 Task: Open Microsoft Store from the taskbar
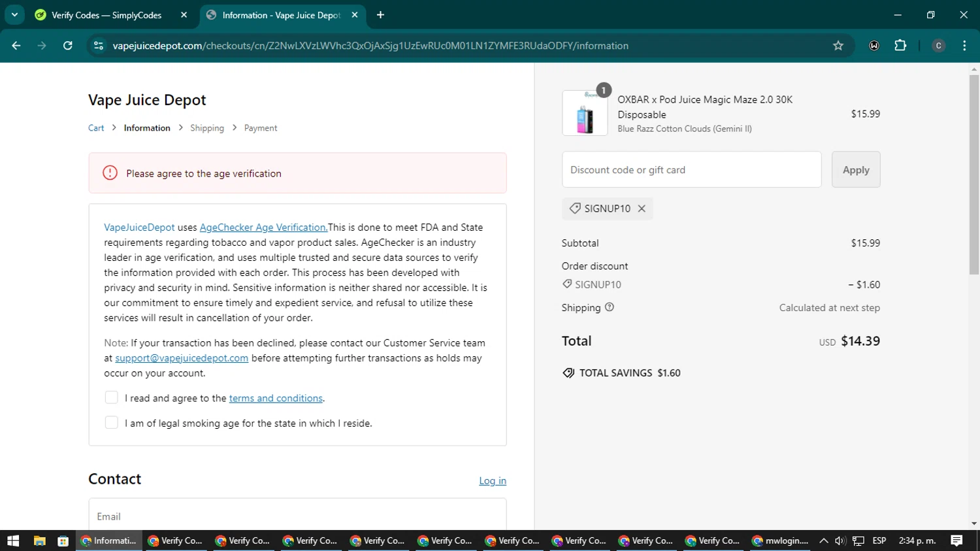[63, 541]
